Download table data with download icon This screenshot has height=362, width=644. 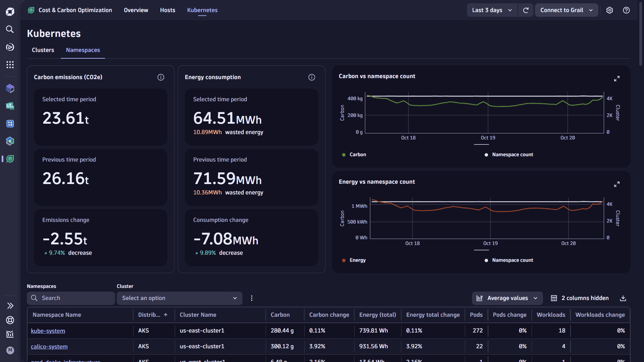[623, 298]
